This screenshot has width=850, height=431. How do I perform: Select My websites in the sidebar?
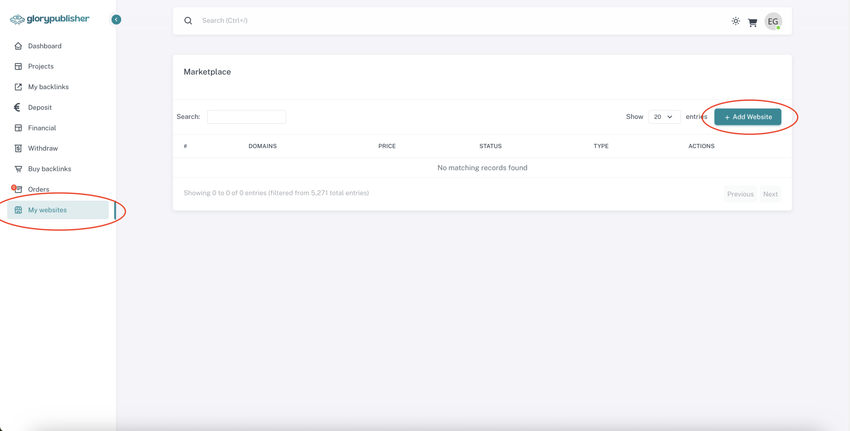(x=58, y=210)
